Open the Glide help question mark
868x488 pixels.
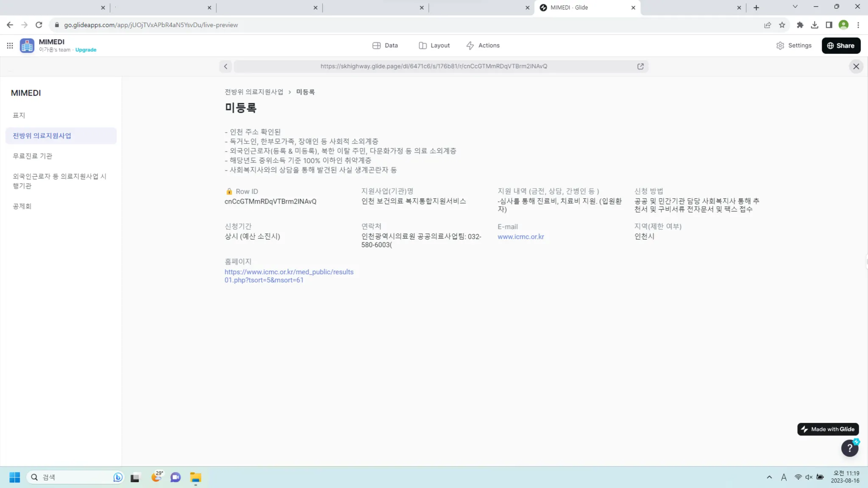tap(849, 448)
